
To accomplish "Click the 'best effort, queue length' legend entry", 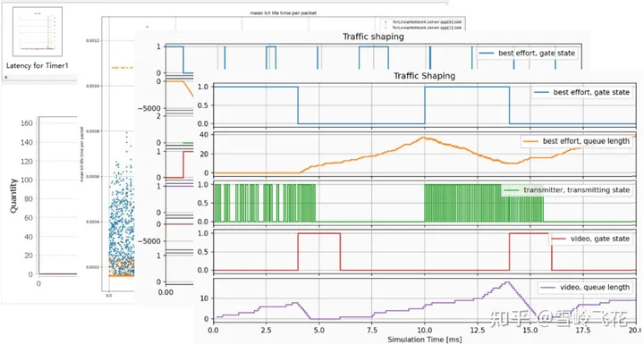I will tap(576, 141).
